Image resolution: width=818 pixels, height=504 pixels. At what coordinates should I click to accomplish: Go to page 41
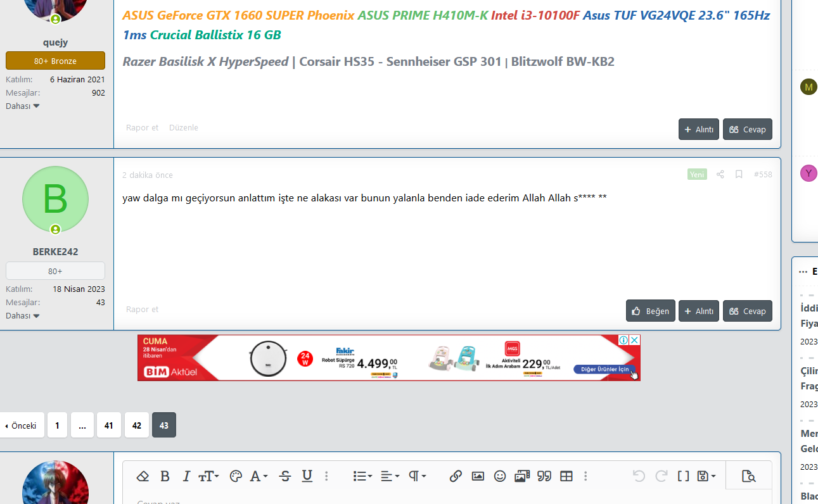[109, 425]
